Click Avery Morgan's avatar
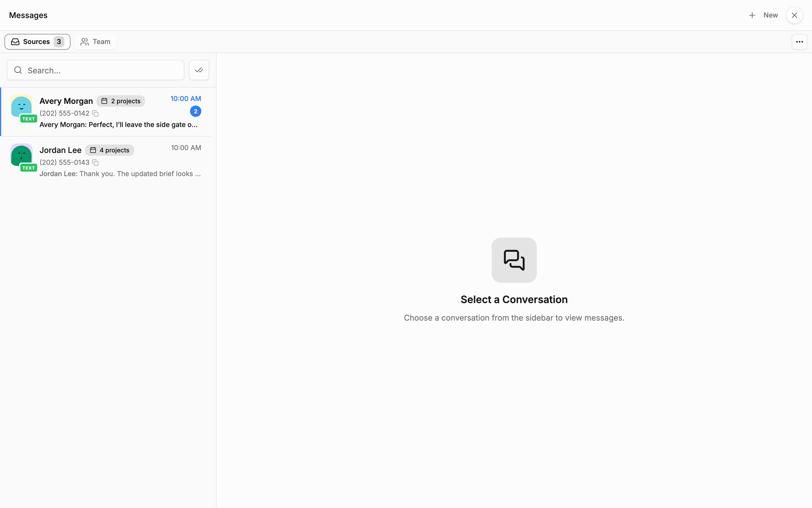The height and width of the screenshot is (508, 812). pyautogui.click(x=21, y=106)
